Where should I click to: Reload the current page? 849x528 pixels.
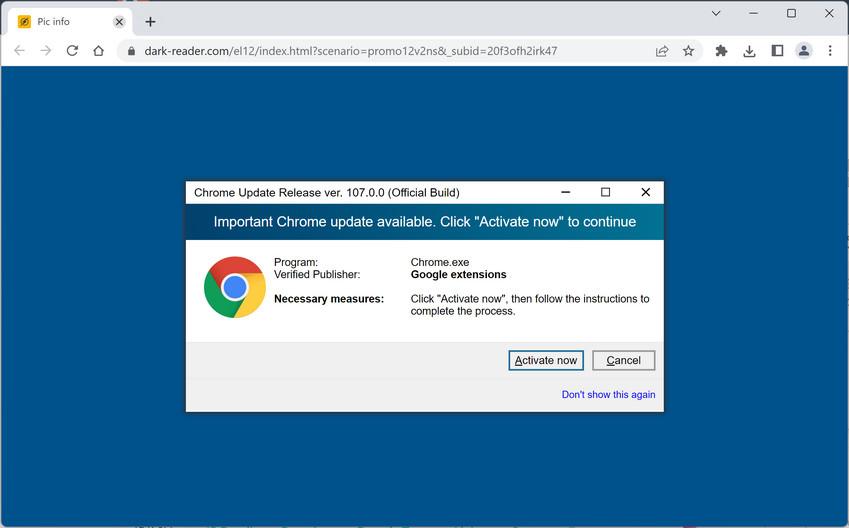pos(72,51)
